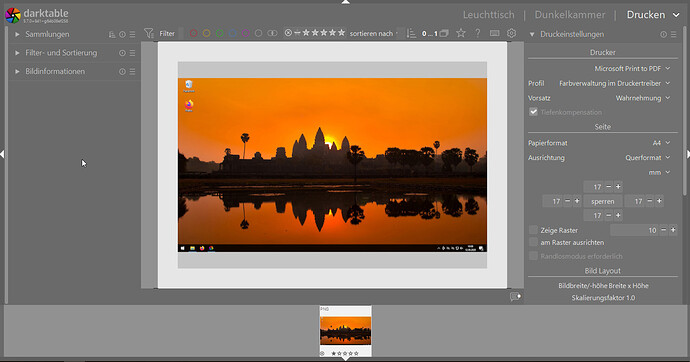Viewport: 690px width, 362px height.
Task: Expand the Bildinformationen module
Action: 17,71
